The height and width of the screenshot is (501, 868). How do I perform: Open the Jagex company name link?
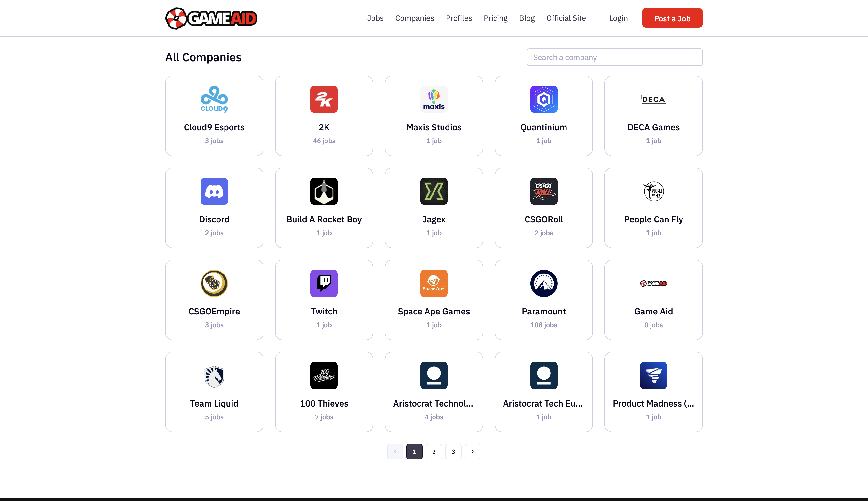(x=434, y=219)
